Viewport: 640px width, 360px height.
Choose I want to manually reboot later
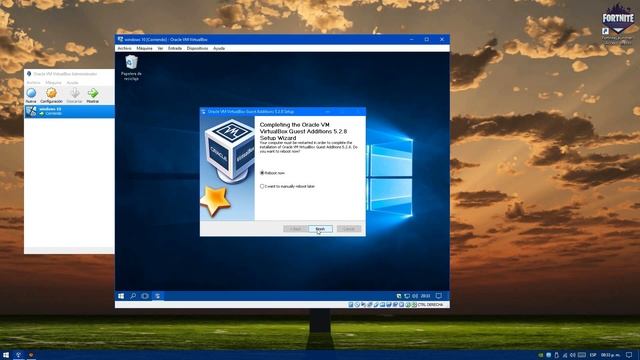tap(287, 186)
